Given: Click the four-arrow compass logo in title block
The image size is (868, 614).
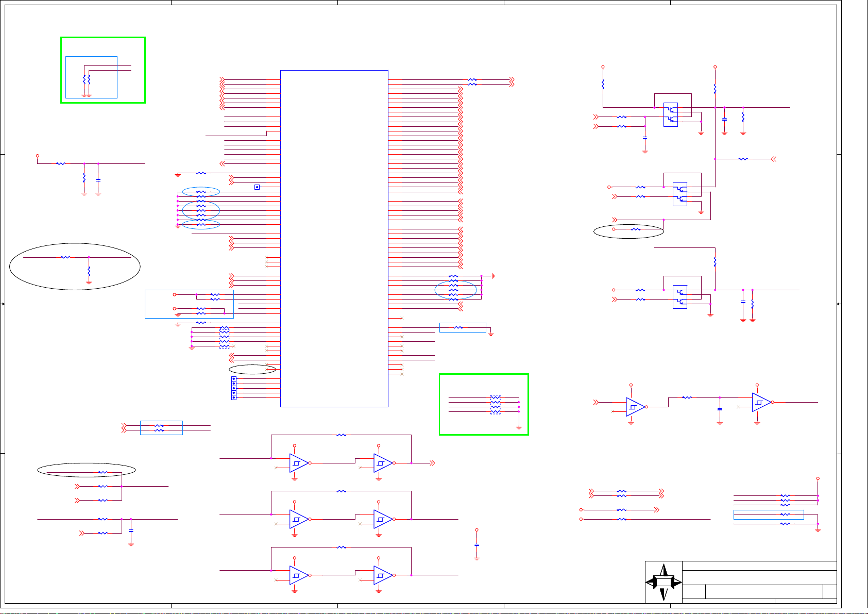Looking at the screenshot, I should pyautogui.click(x=663, y=582).
